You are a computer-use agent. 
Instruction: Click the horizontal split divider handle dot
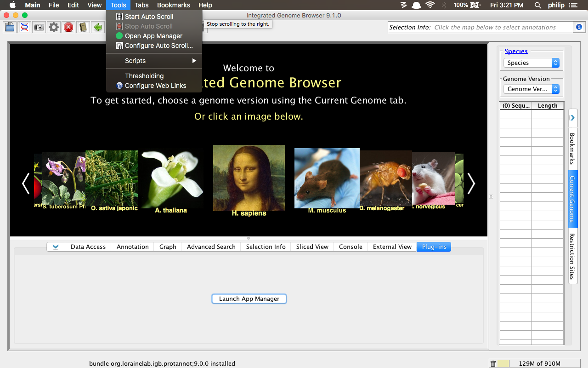tap(249, 238)
